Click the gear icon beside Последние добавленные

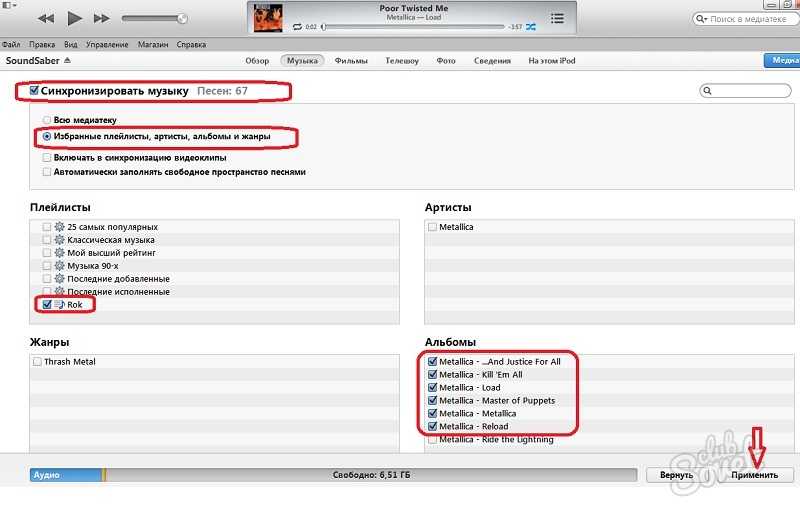[x=60, y=278]
